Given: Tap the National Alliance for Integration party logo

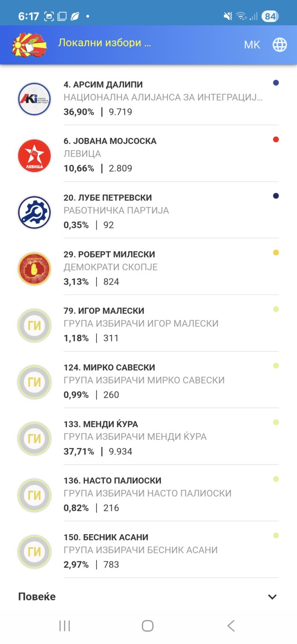Looking at the screenshot, I should click(35, 99).
